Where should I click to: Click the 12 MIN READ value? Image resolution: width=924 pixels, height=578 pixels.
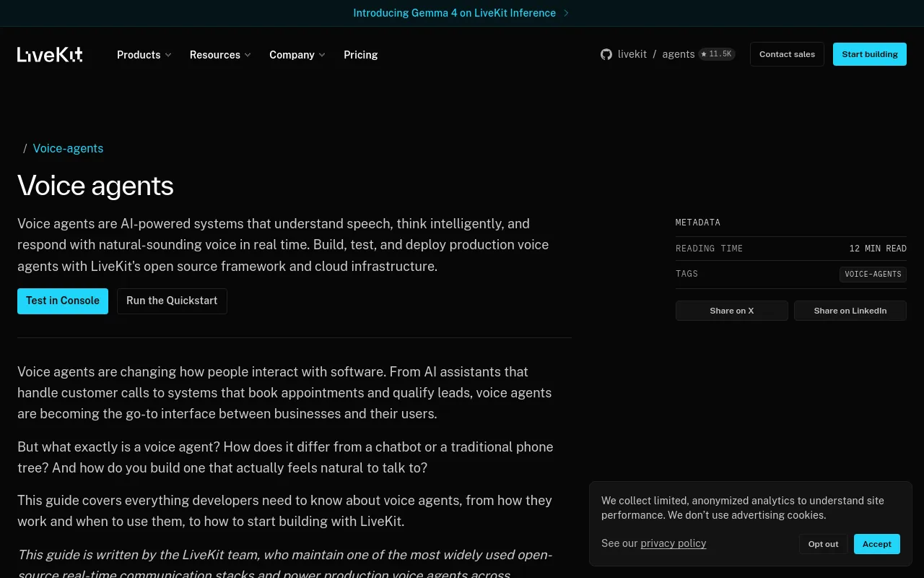click(878, 249)
